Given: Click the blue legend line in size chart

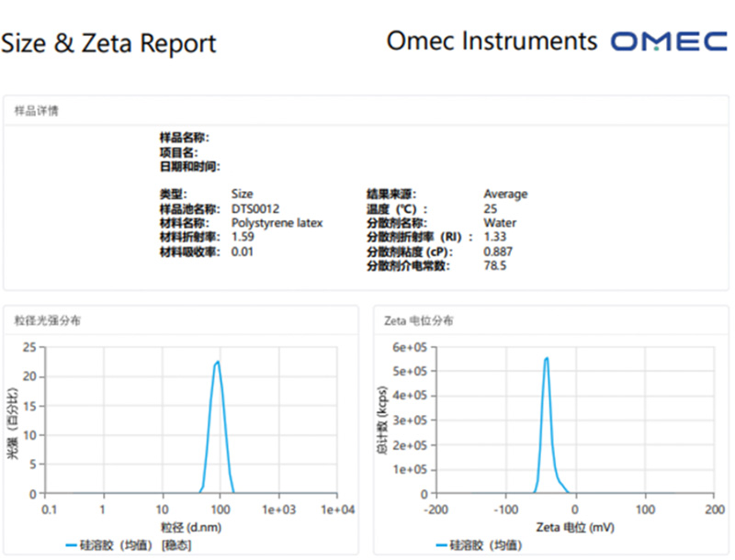Looking at the screenshot, I should click(x=73, y=545).
